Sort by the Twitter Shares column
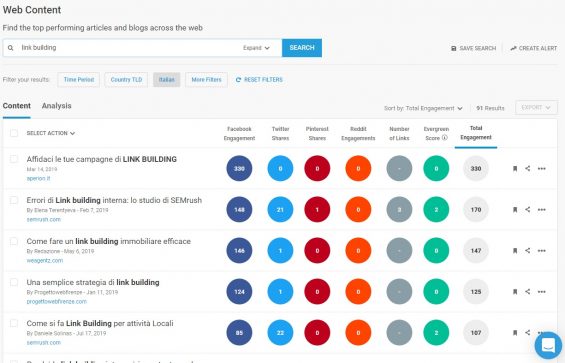The height and width of the screenshot is (363, 565). click(x=280, y=133)
